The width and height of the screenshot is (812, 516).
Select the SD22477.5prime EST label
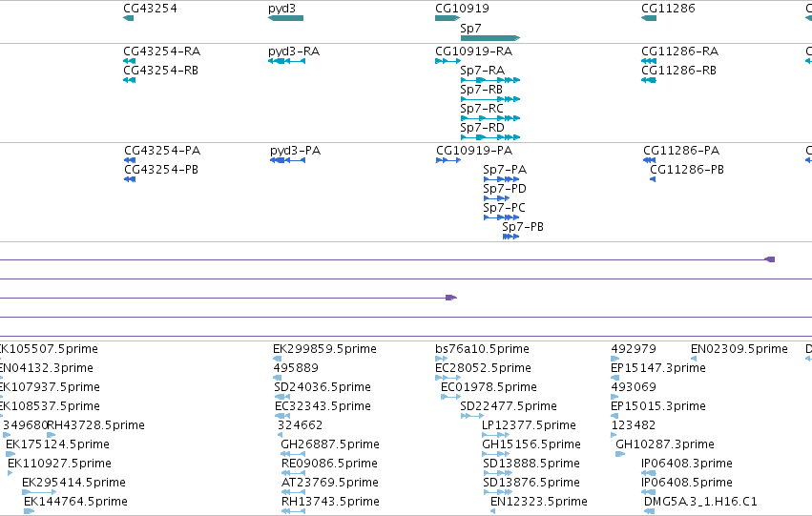(509, 406)
